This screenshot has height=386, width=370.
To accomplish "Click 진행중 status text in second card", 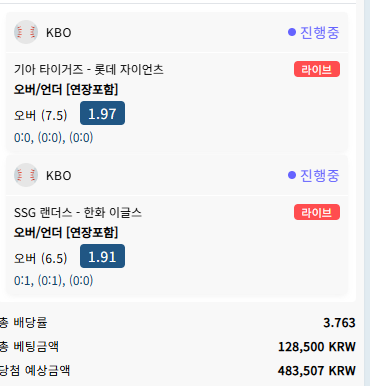I will point(319,175).
